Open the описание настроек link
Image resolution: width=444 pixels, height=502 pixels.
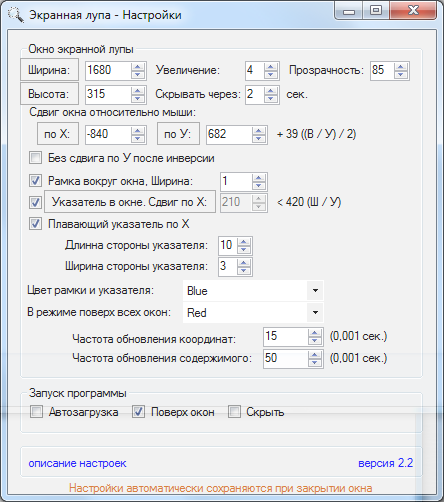(77, 463)
